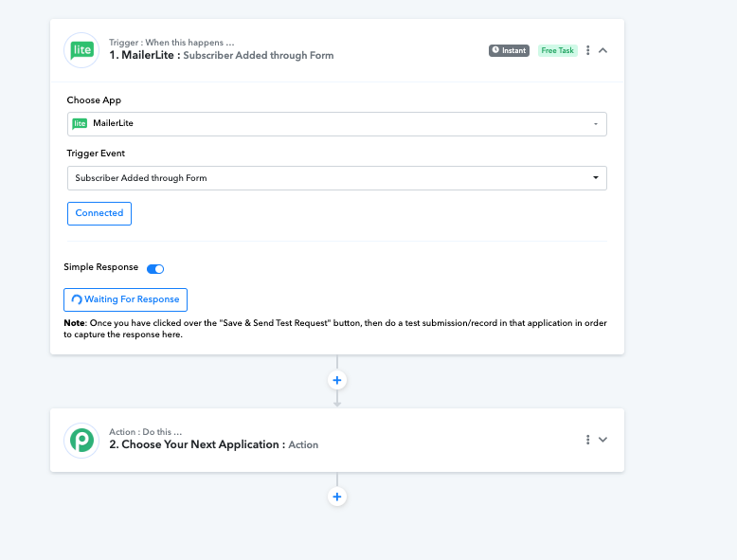Open the Trigger Event dropdown

337,178
